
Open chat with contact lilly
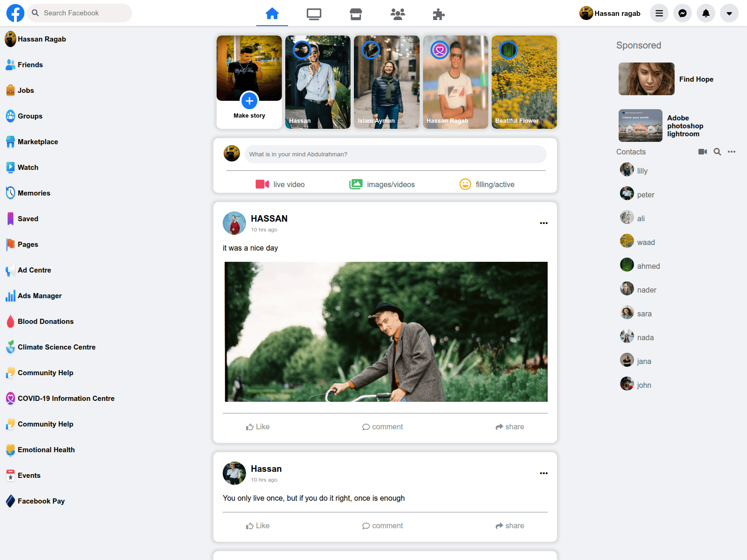click(634, 170)
